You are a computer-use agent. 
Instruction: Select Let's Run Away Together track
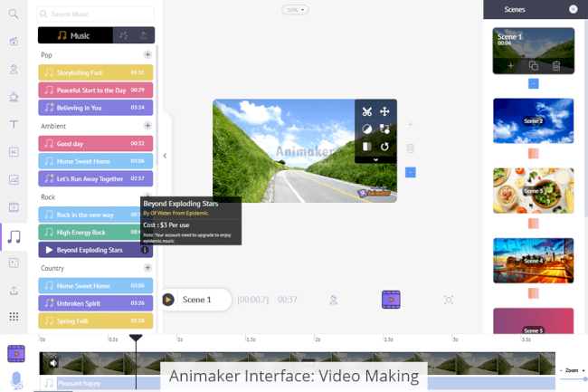[96, 178]
